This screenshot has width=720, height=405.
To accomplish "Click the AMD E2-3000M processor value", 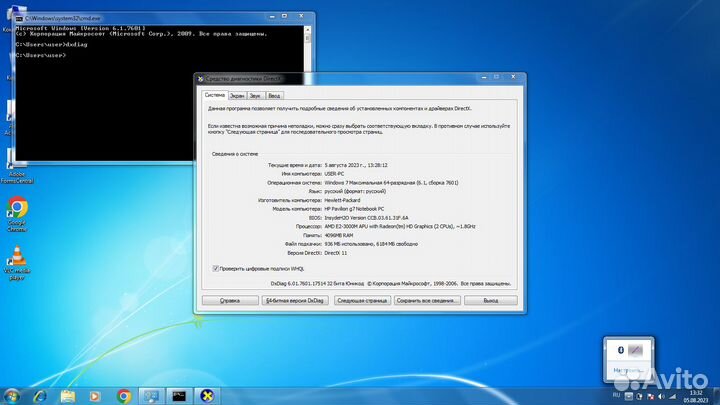I will point(399,226).
